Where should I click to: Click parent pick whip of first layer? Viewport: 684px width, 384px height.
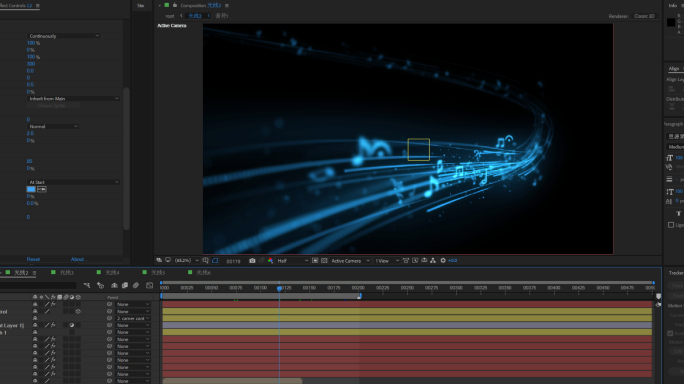click(109, 304)
